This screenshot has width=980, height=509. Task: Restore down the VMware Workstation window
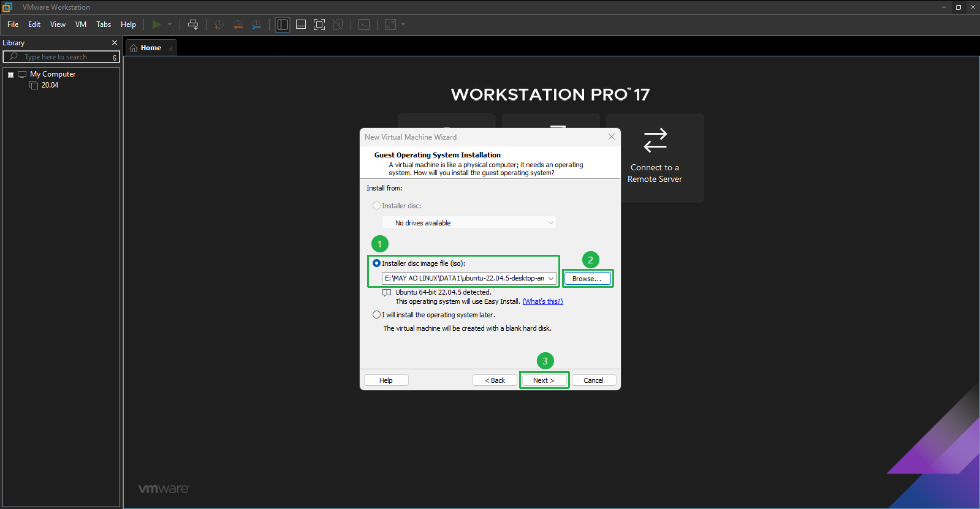point(958,7)
